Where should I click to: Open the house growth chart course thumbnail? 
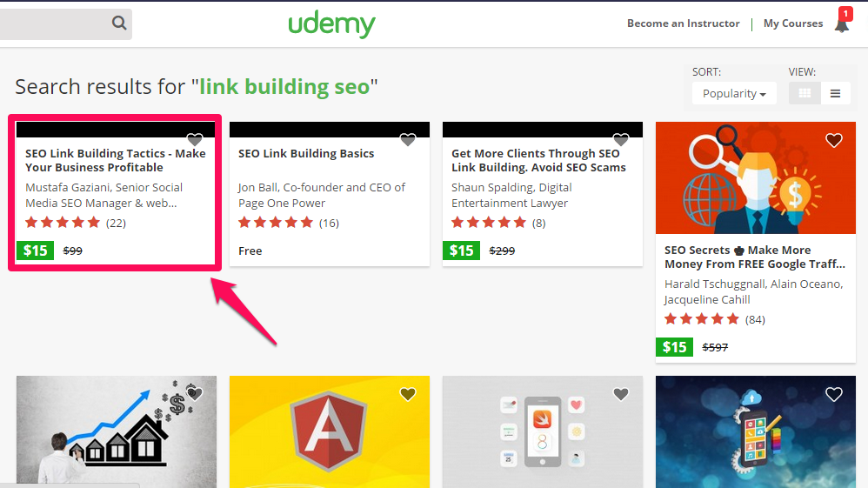tap(117, 432)
